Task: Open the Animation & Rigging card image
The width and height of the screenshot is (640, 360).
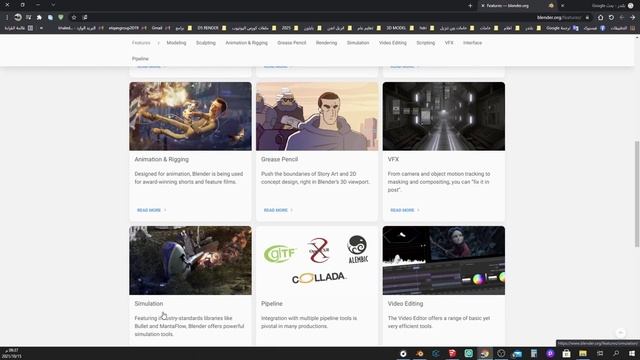Action: tap(191, 116)
